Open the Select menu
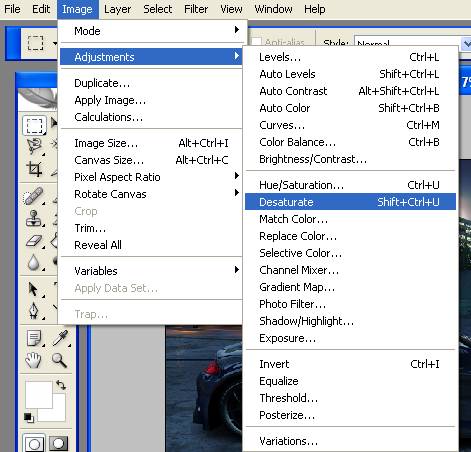Viewport: 471px width, 452px height. tap(157, 9)
